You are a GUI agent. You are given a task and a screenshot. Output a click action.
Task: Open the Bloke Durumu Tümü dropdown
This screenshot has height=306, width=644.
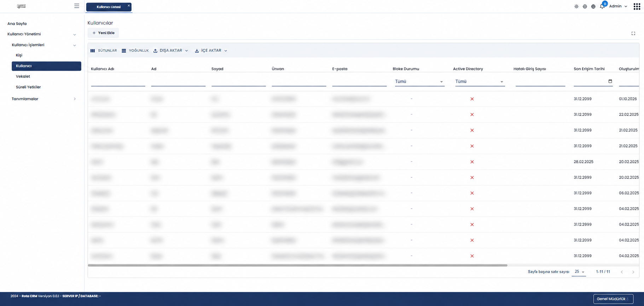click(419, 81)
